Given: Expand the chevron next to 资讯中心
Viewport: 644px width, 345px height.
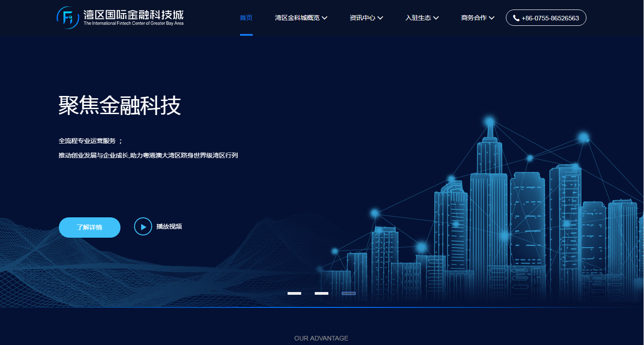Looking at the screenshot, I should (380, 18).
